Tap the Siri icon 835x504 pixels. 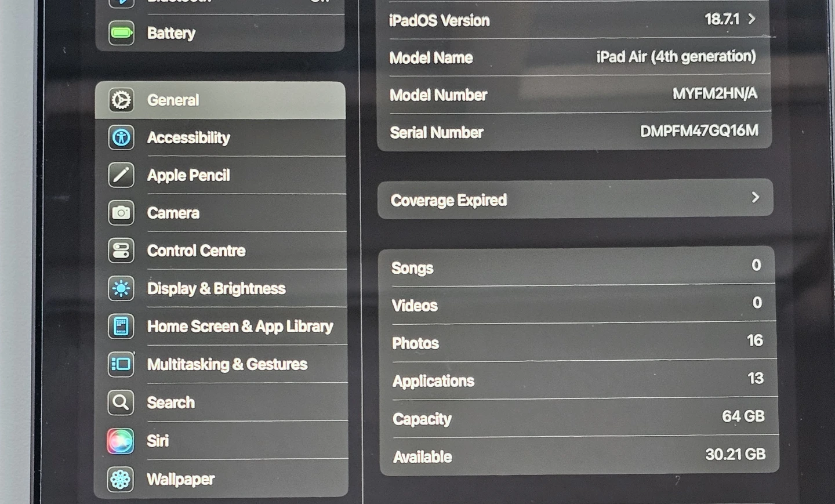[x=121, y=441]
